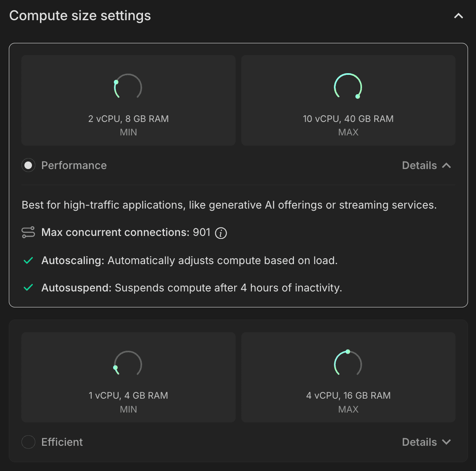Click the Efficient MAX compute gauge
This screenshot has width=476, height=471.
pyautogui.click(x=348, y=363)
